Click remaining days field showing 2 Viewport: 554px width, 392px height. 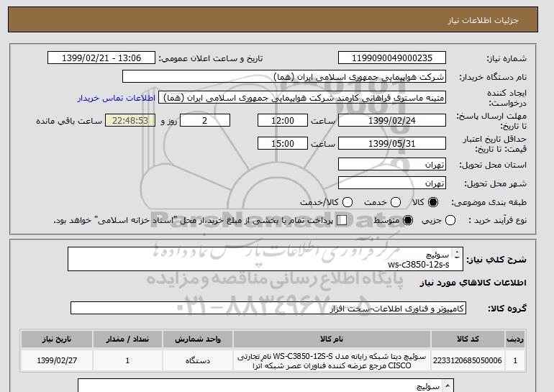205,120
